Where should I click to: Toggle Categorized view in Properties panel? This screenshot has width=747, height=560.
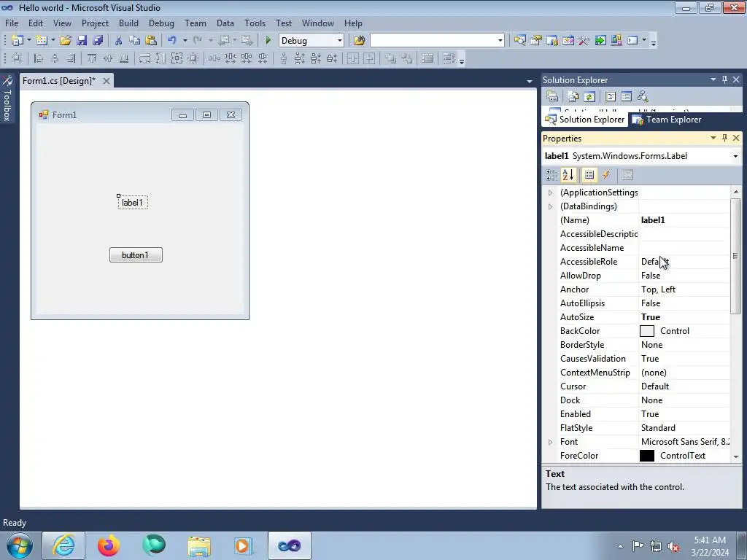[x=551, y=175]
